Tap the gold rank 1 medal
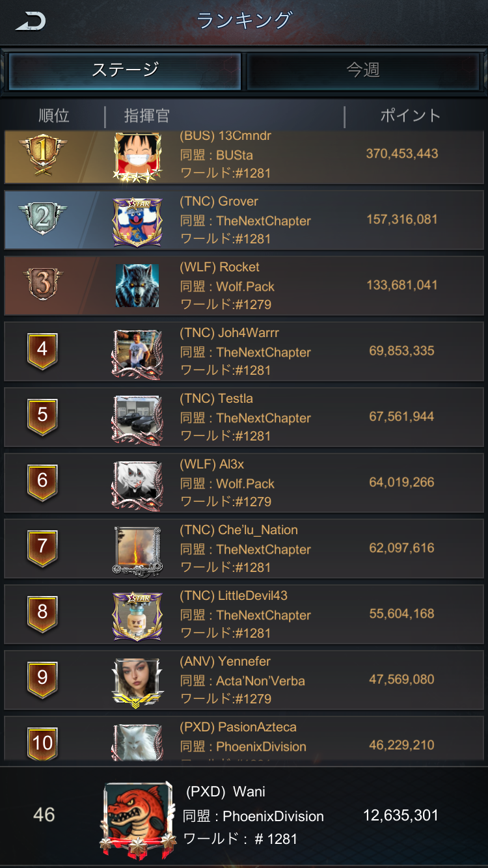Screen dimensions: 488x868 (x=42, y=154)
